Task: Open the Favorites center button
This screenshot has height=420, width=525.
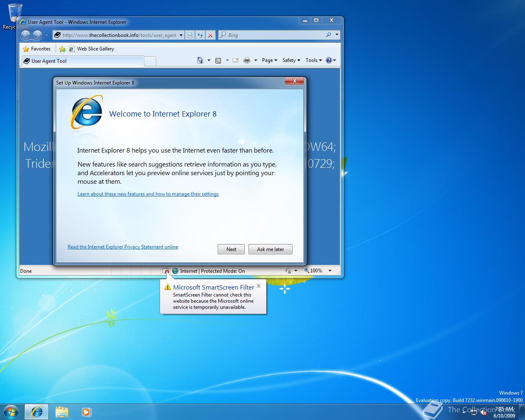Action: [x=37, y=49]
